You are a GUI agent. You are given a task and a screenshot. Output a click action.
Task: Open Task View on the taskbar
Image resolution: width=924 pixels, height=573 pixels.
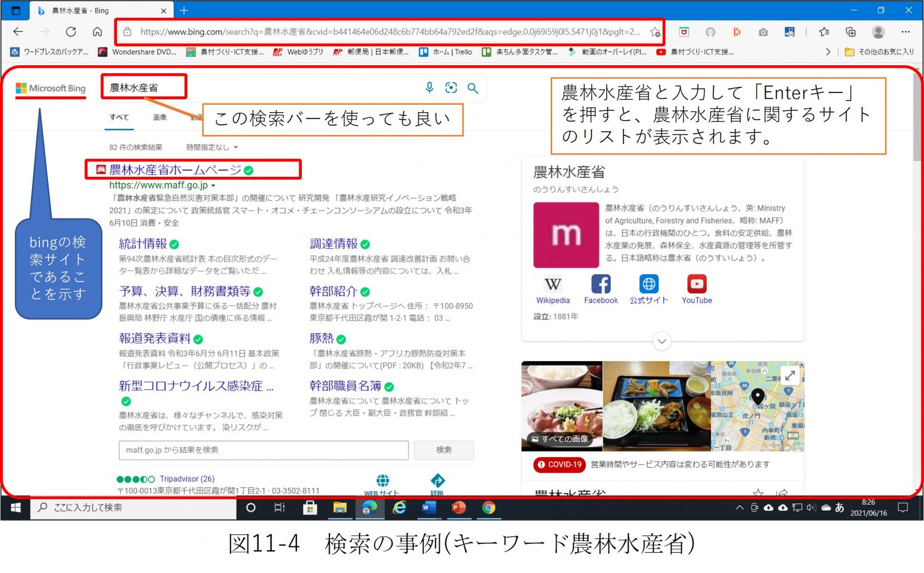pyautogui.click(x=279, y=508)
